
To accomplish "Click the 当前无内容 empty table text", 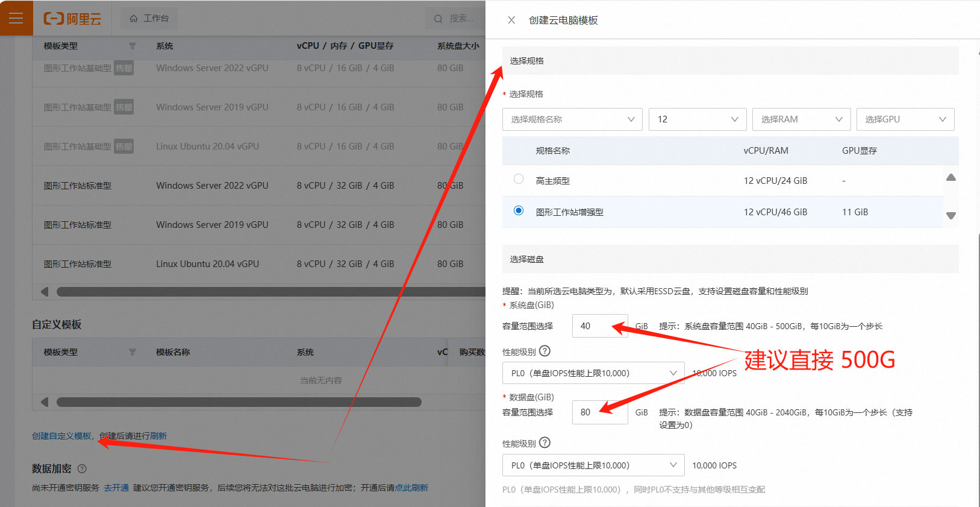I will tap(321, 380).
